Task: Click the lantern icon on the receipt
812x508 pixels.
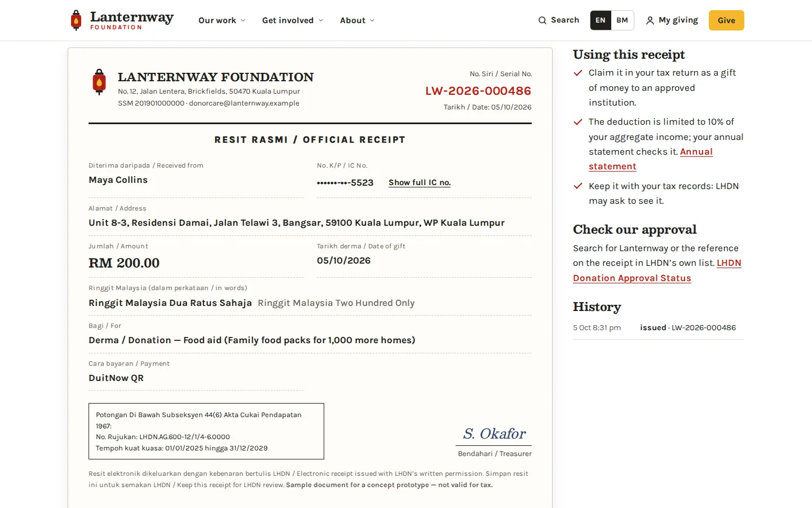Action: [99, 82]
